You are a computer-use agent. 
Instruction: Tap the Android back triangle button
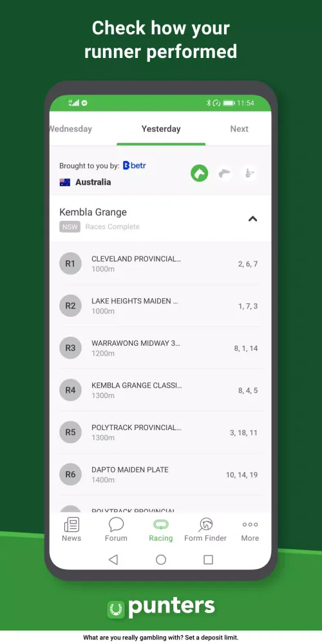tap(113, 560)
